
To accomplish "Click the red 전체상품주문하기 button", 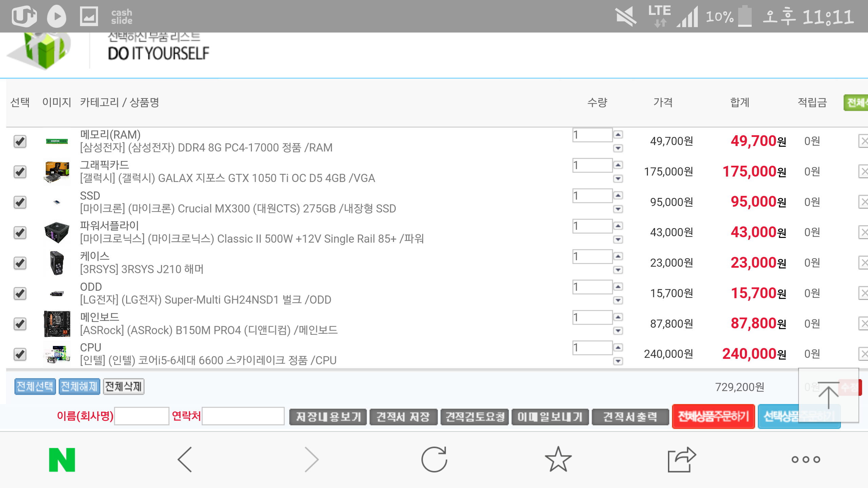I will (713, 416).
